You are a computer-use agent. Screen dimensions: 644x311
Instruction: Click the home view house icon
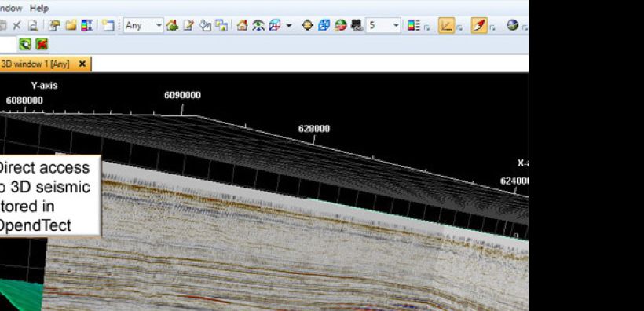point(242,26)
